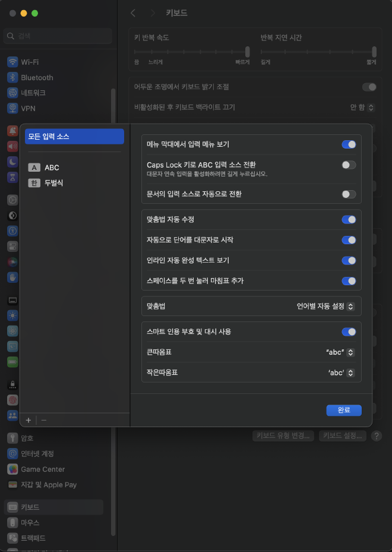392x552 pixels.
Task: Open the 큰따옴표 style dropdown
Action: pos(340,352)
